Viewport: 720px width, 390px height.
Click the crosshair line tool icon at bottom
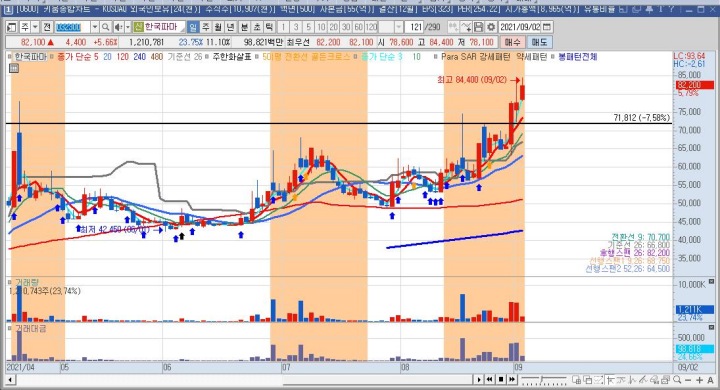pos(610,380)
